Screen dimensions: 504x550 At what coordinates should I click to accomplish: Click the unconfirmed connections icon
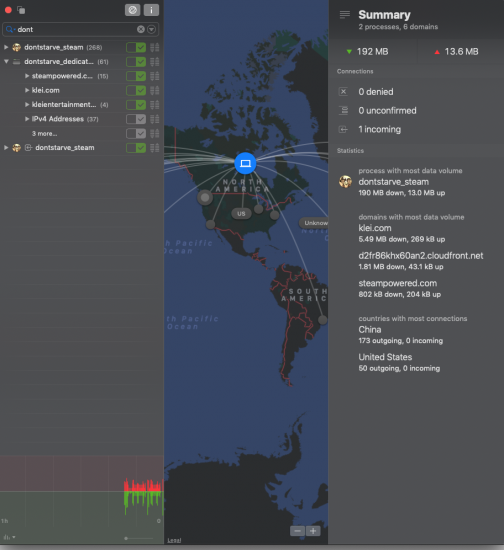click(x=343, y=110)
